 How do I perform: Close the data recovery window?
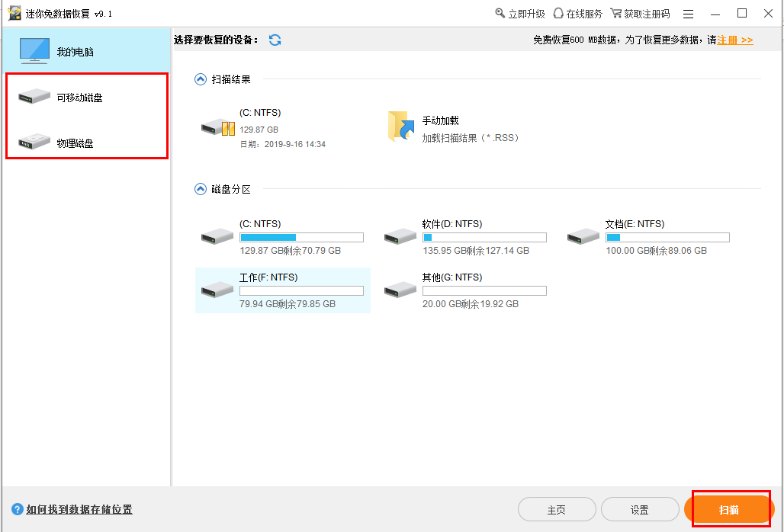click(769, 14)
